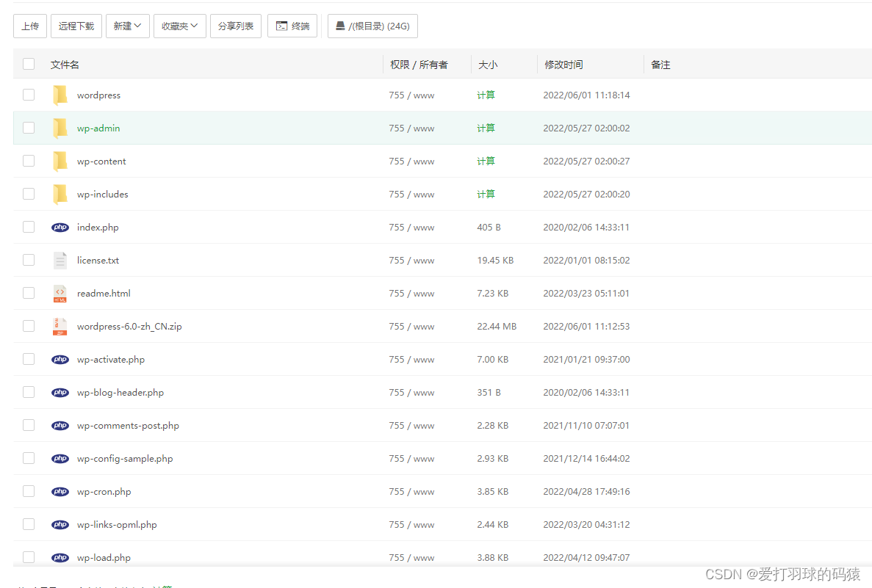Viewport: 872px width, 588px height.
Task: Click the 2022/06/01 11:18:14 modified time
Action: click(586, 95)
